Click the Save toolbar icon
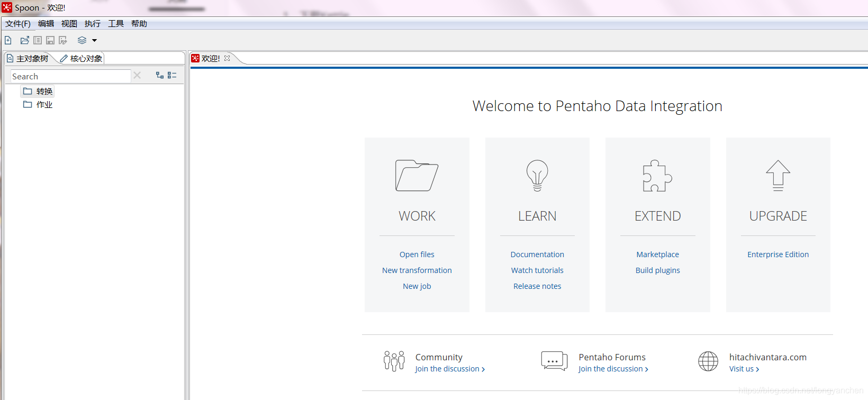The height and width of the screenshot is (400, 868). 50,40
